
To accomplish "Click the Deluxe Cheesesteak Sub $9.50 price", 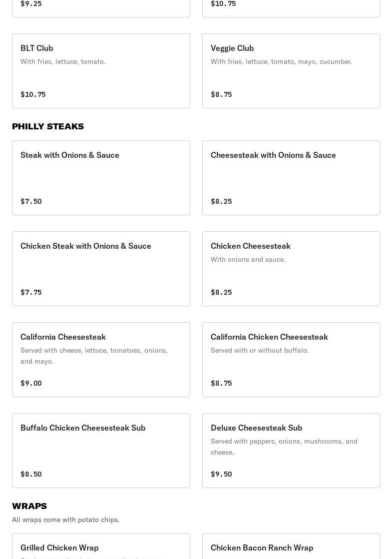I will (221, 474).
